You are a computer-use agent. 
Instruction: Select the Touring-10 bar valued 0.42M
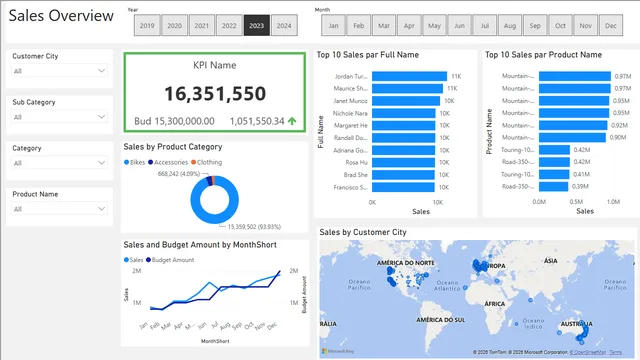554,150
